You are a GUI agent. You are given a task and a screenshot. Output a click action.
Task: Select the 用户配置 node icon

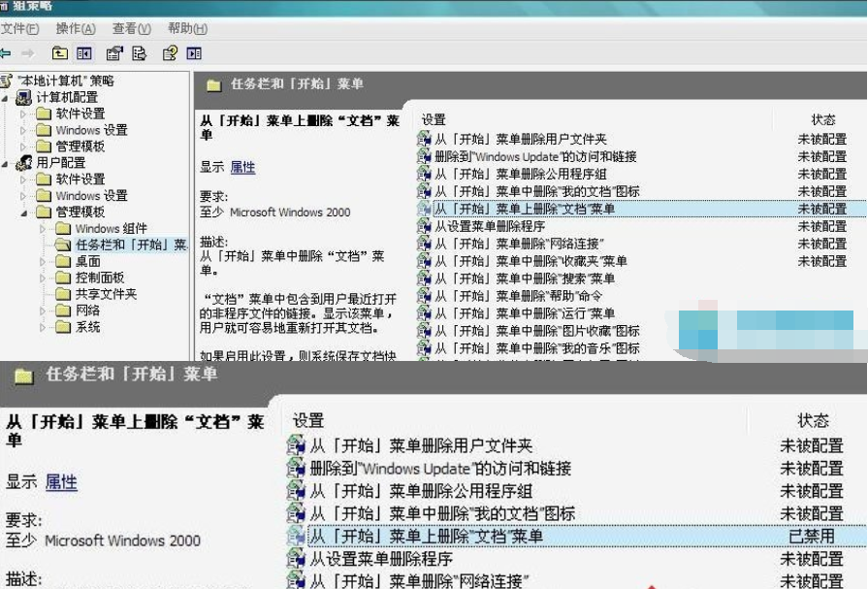pyautogui.click(x=24, y=163)
